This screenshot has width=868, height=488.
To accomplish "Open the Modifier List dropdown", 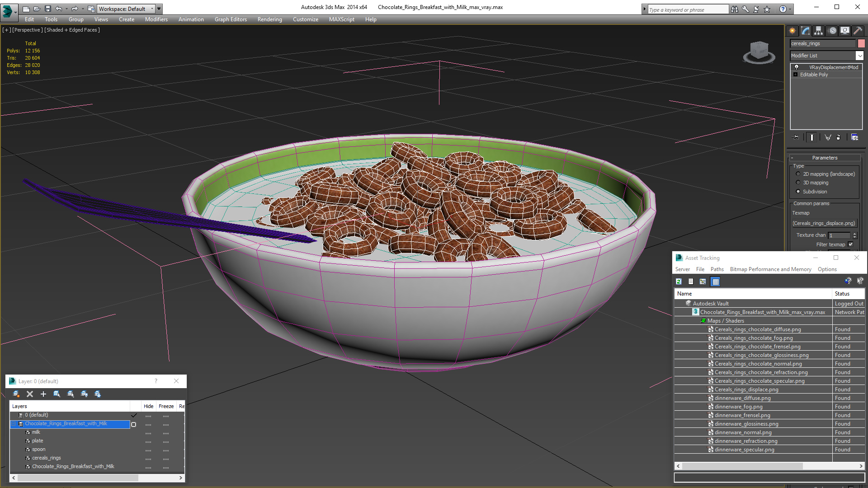I will [x=859, y=56].
